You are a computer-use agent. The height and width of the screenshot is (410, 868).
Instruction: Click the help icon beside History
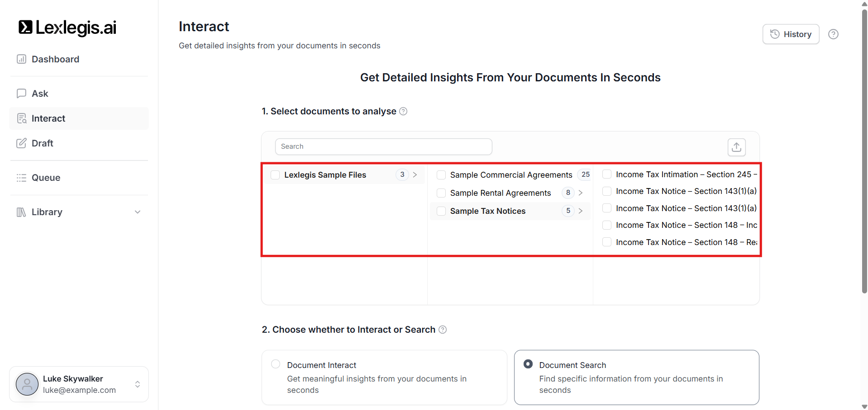click(x=833, y=34)
